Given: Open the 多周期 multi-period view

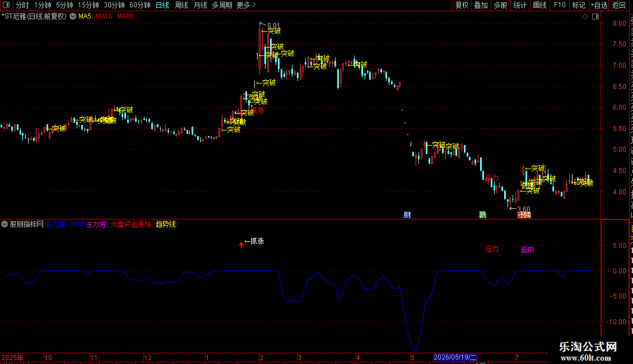Looking at the screenshot, I should click(x=222, y=5).
